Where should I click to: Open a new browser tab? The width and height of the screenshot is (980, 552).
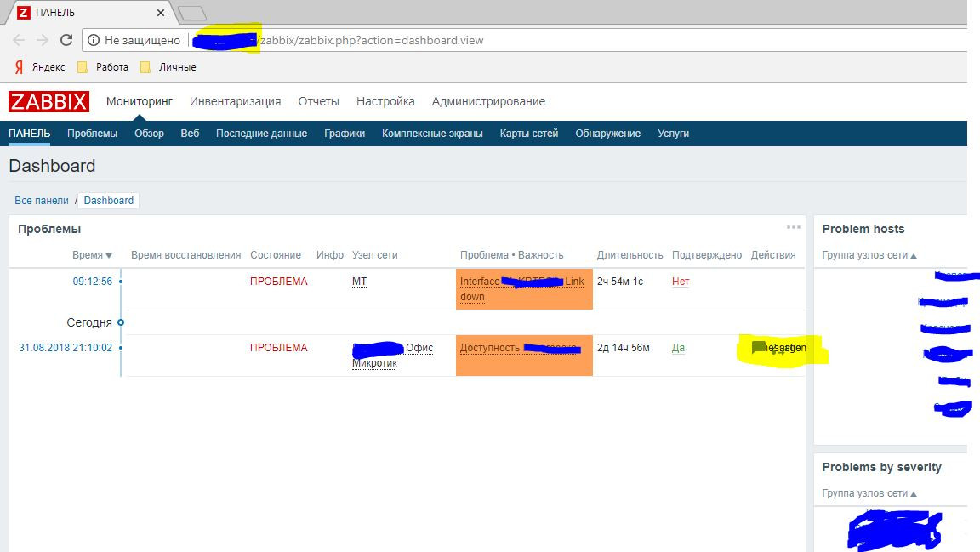pos(191,13)
